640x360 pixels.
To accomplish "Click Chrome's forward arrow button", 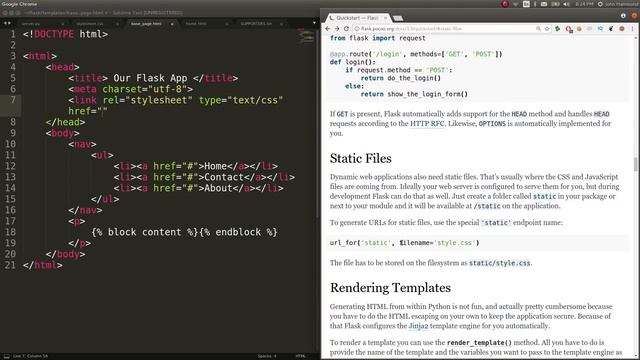I will (x=337, y=29).
